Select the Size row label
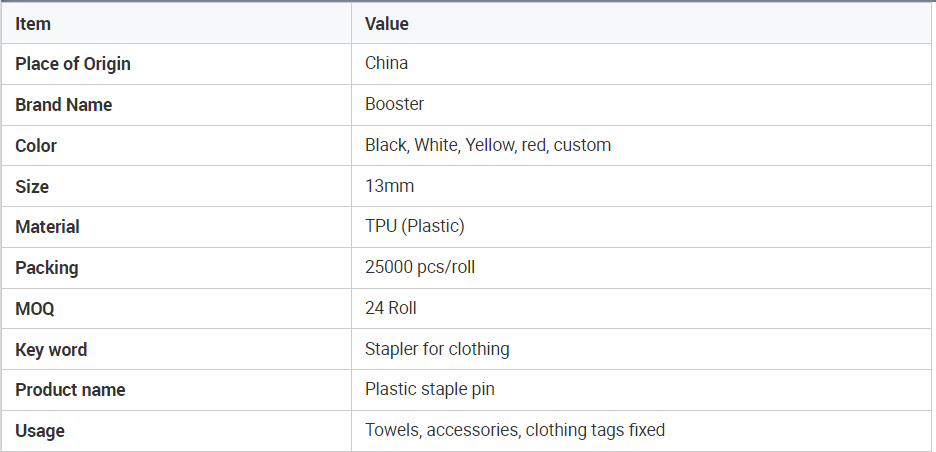The width and height of the screenshot is (936, 452). (x=32, y=186)
